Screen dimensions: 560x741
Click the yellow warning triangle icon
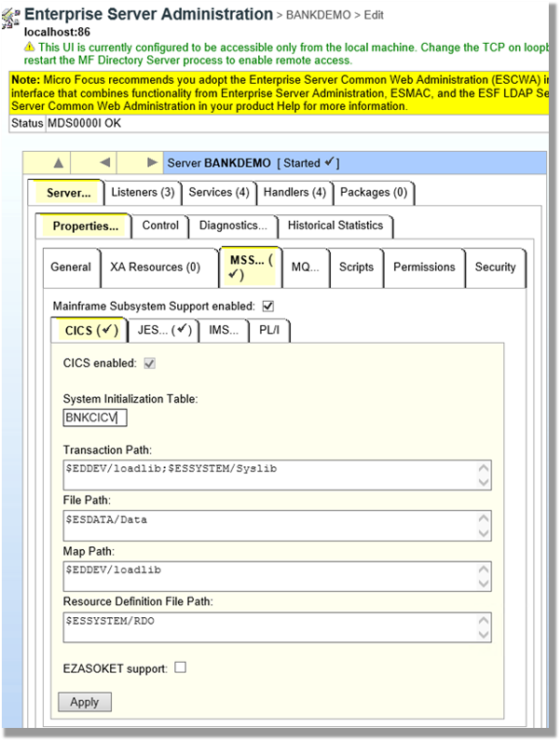(x=30, y=47)
